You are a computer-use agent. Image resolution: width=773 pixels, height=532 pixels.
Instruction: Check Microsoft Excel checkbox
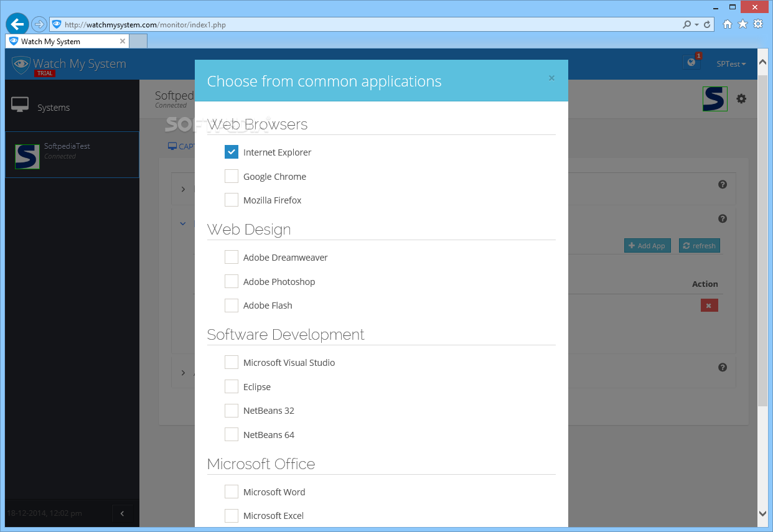pos(232,515)
